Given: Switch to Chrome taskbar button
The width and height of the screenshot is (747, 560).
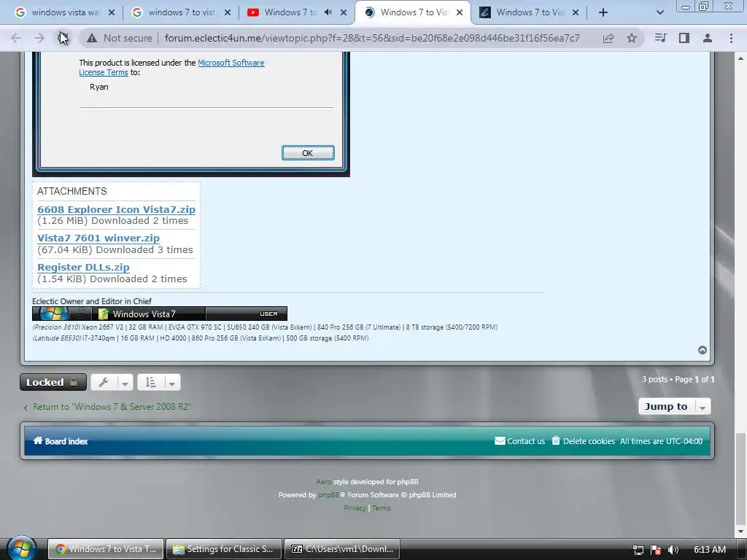Looking at the screenshot, I should pyautogui.click(x=106, y=549).
